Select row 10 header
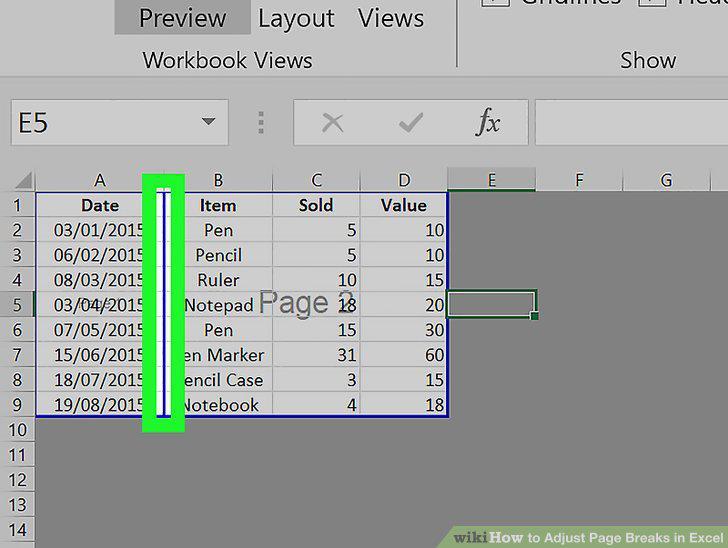Viewport: 728px width, 548px height. [x=17, y=430]
